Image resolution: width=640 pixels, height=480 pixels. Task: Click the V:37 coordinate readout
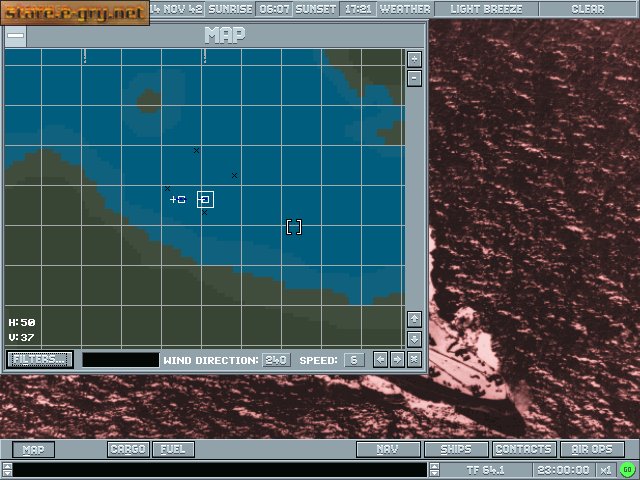click(21, 338)
